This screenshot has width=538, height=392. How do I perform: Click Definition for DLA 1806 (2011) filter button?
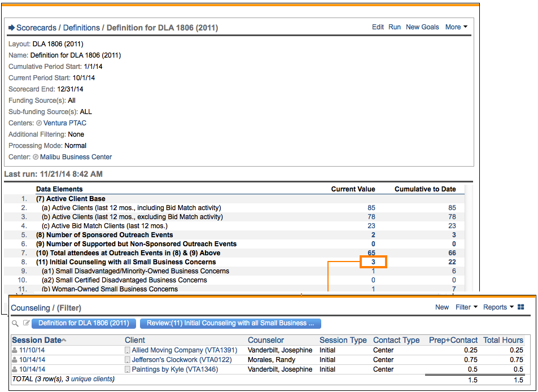point(84,324)
